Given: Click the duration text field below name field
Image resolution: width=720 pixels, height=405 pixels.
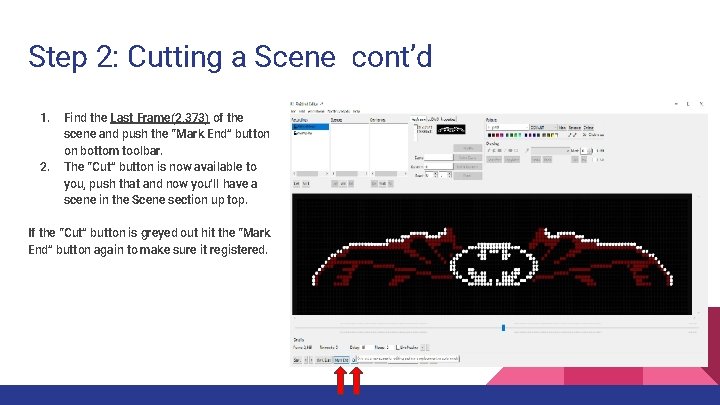Looking at the screenshot, I should pos(439,167).
